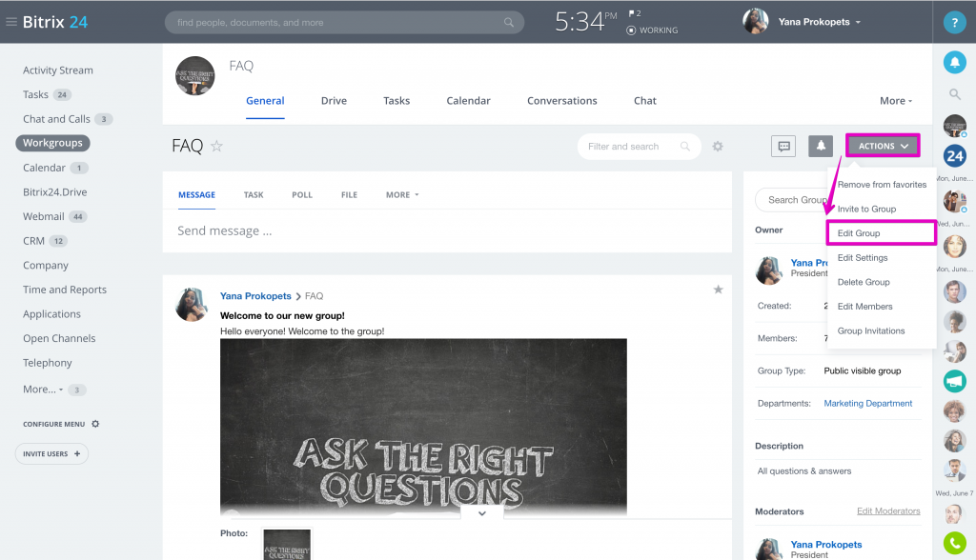The height and width of the screenshot is (560, 976).
Task: Toggle the Working status indicator
Action: point(652,30)
